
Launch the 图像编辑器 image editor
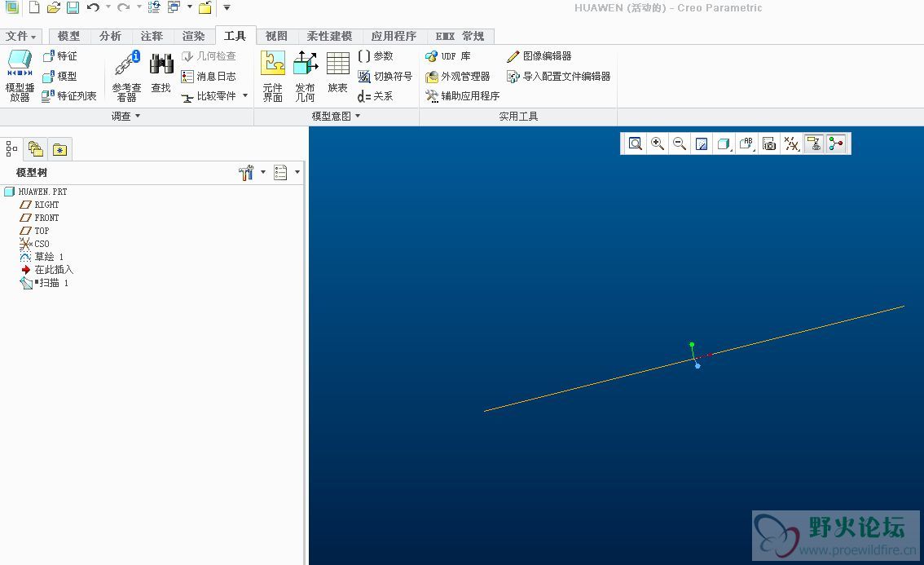(x=539, y=56)
